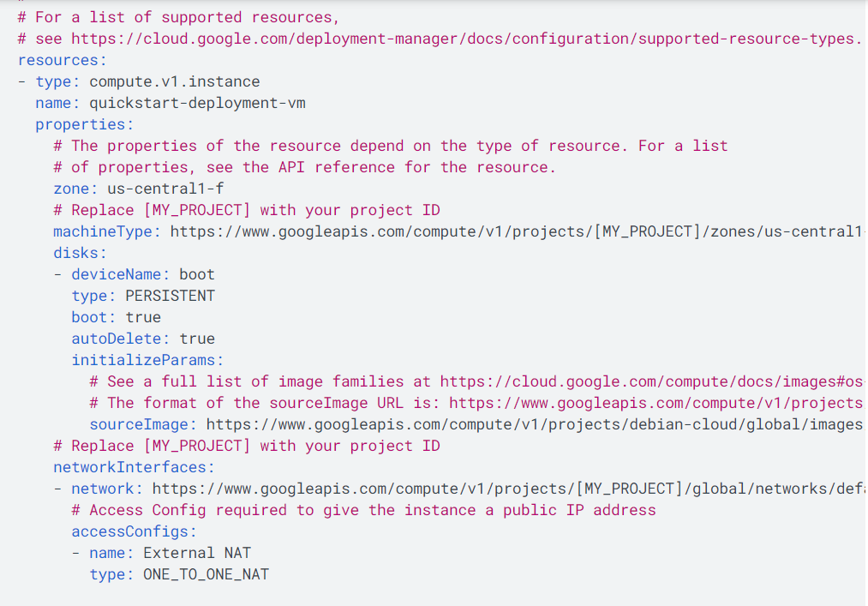Click the 'initializeParams:' key
868x606 pixels.
147,360
